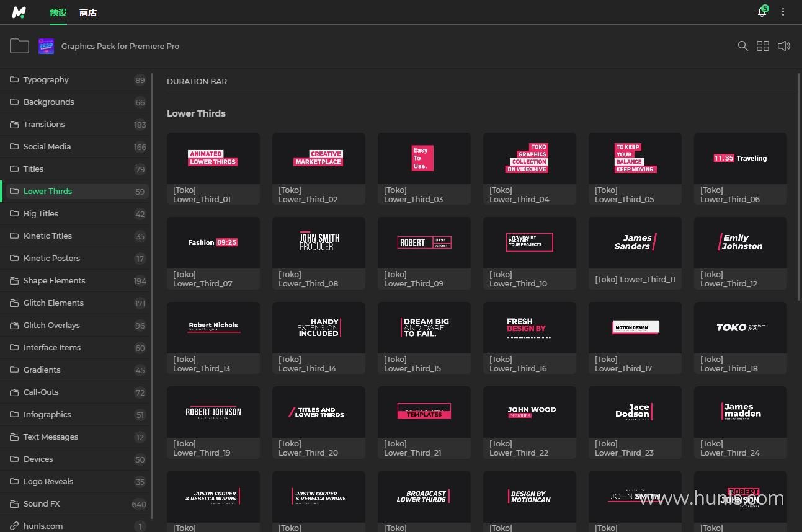Image resolution: width=802 pixels, height=532 pixels.
Task: Open the Gradients category
Action: tap(74, 370)
